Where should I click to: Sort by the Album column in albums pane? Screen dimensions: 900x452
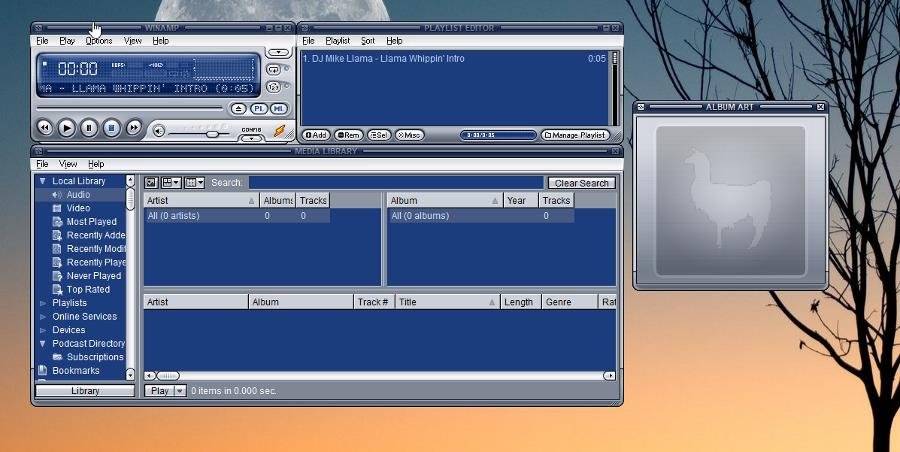tap(445, 200)
